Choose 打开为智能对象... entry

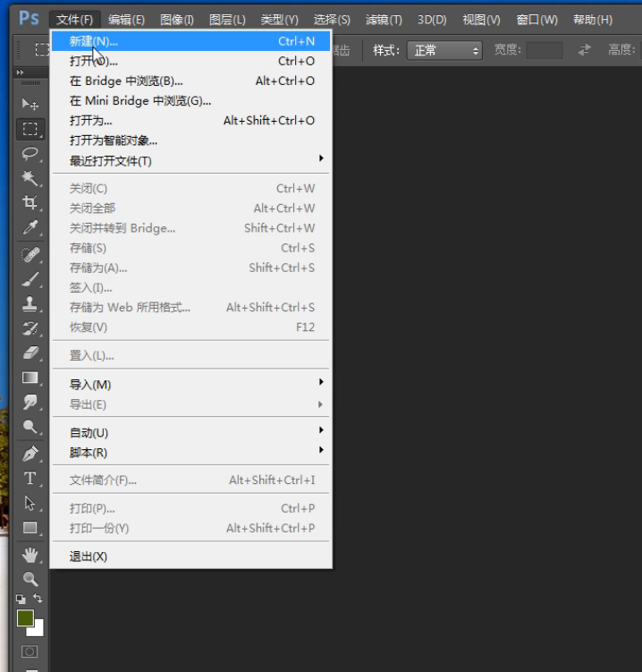click(191, 140)
